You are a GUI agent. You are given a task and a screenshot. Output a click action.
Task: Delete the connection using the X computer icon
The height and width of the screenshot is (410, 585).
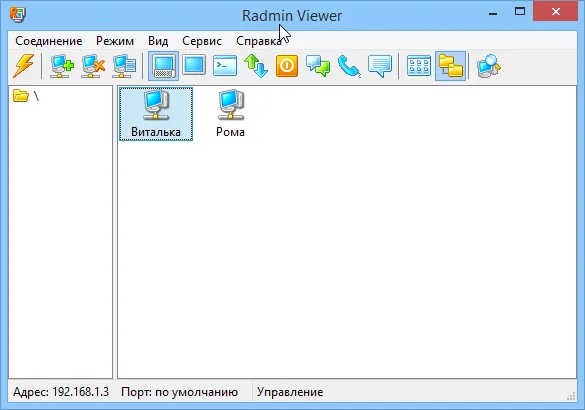click(93, 66)
